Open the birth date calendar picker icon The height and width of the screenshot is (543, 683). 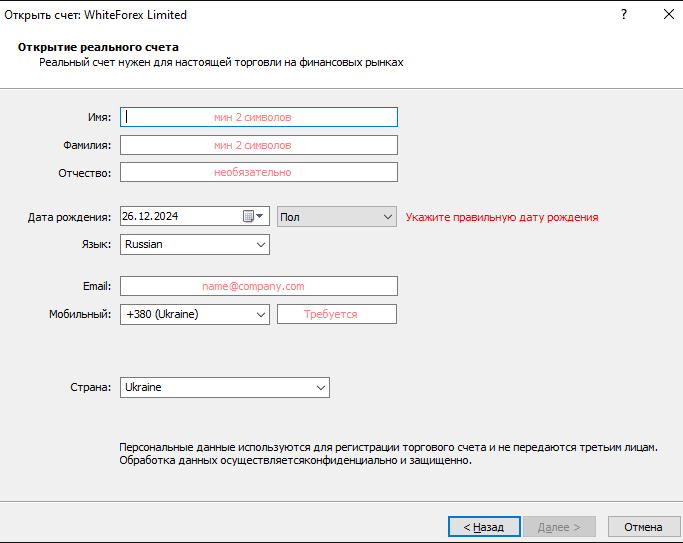[253, 216]
